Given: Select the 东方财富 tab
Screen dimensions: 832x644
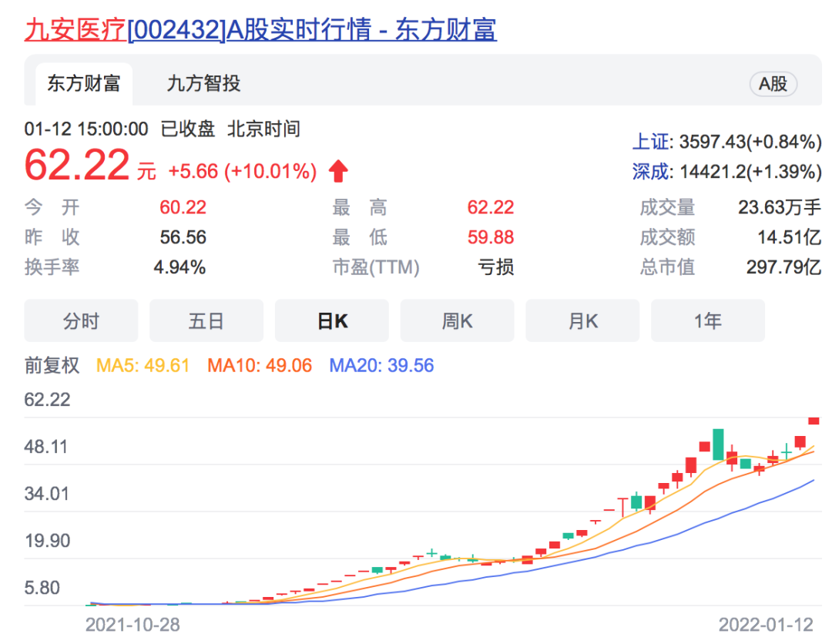Looking at the screenshot, I should point(84,84).
